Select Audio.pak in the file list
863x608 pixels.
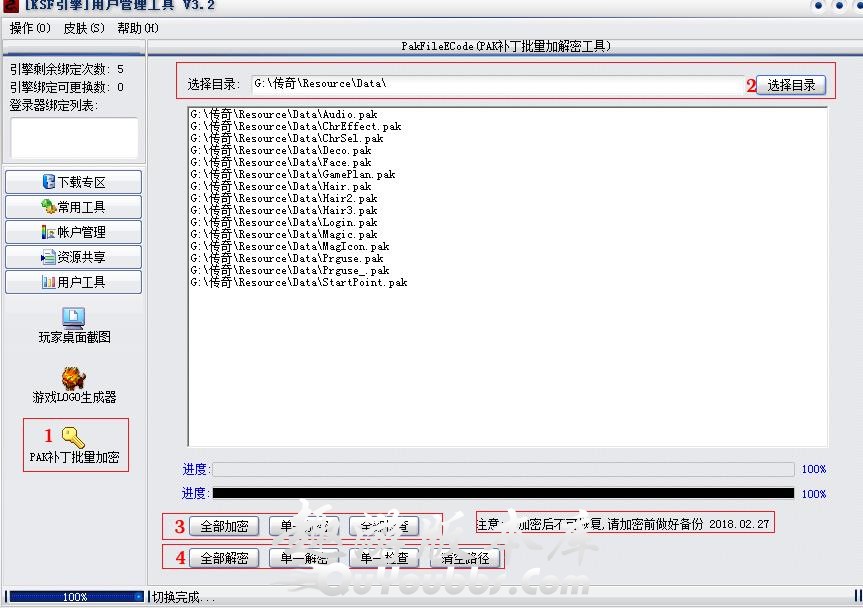[x=283, y=115]
